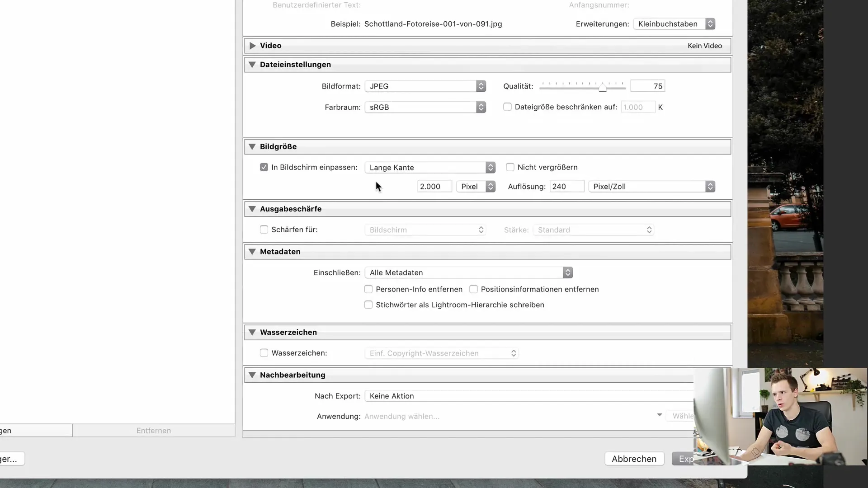Expand the Video section triangle
The image size is (868, 488).
[x=253, y=46]
